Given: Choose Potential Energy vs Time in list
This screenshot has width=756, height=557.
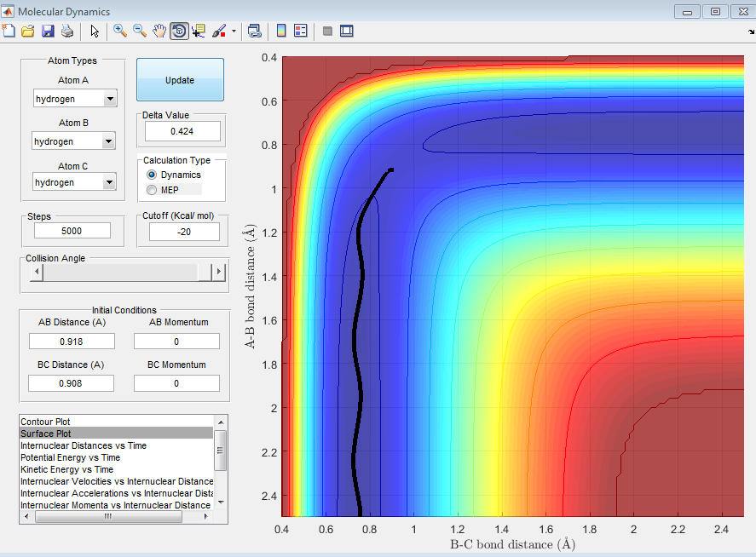Looking at the screenshot, I should tap(70, 457).
